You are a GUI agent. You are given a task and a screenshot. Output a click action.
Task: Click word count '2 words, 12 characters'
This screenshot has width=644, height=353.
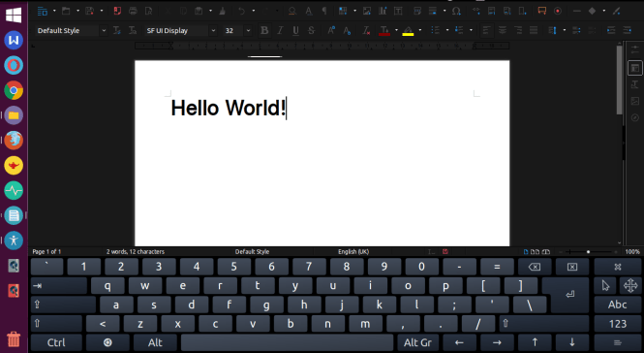[x=136, y=252]
